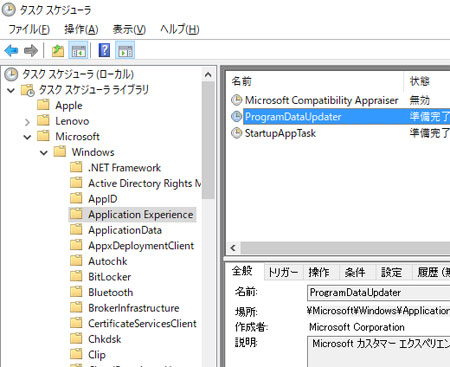Select the Chkdsk folder
The image size is (450, 367).
96,339
